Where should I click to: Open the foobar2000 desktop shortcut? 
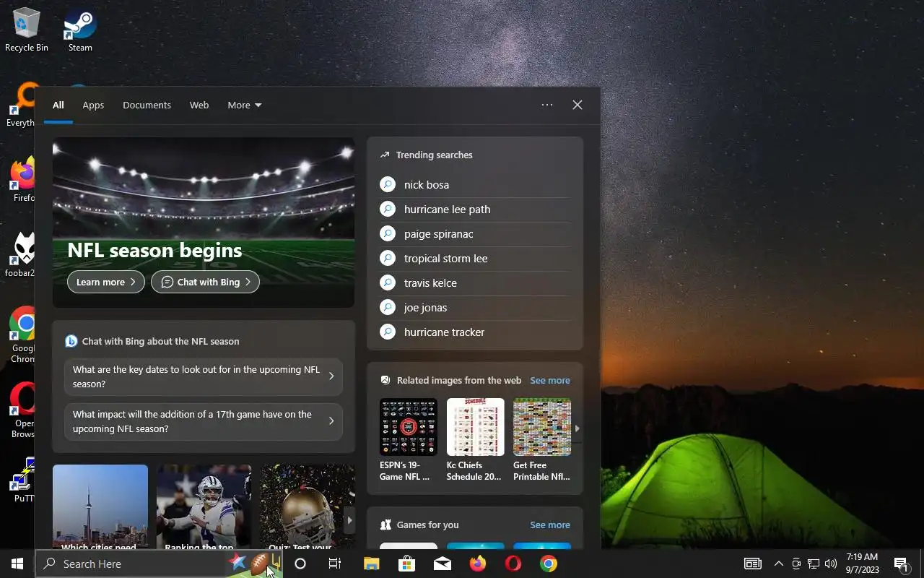click(19, 254)
